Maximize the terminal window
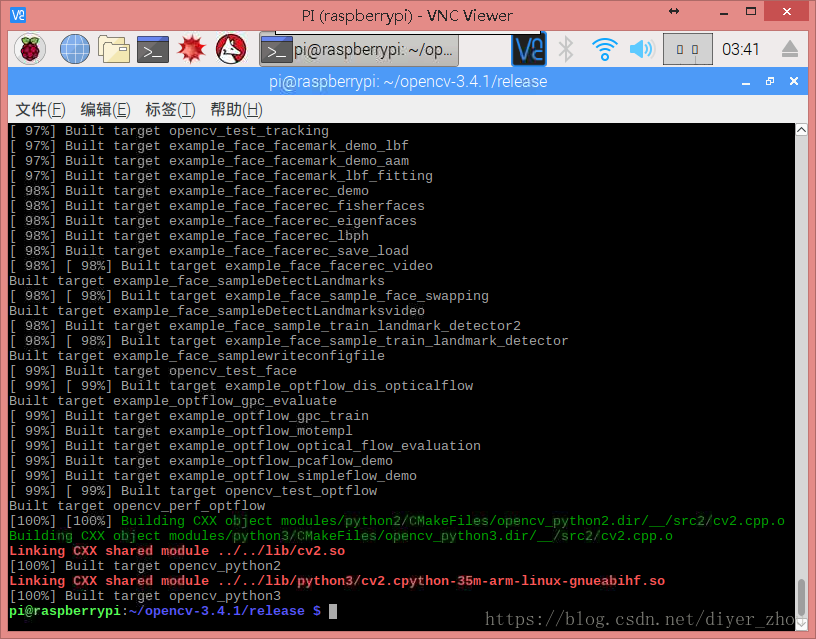Image resolution: width=816 pixels, height=639 pixels. (770, 81)
